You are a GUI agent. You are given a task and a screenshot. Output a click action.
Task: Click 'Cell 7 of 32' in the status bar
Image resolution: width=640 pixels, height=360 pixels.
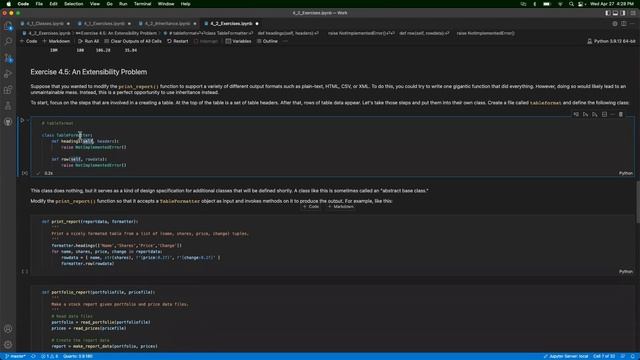point(604,356)
